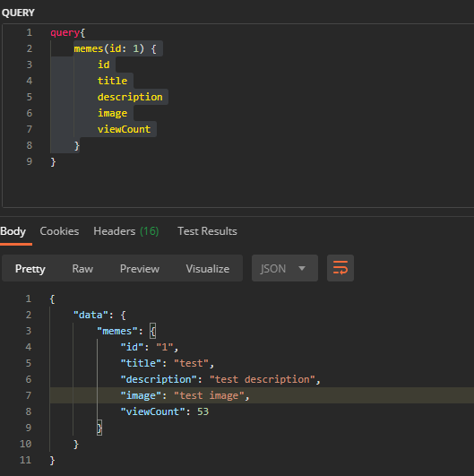Image resolution: width=474 pixels, height=476 pixels.
Task: Click the description field in query editor
Action: click(x=130, y=97)
